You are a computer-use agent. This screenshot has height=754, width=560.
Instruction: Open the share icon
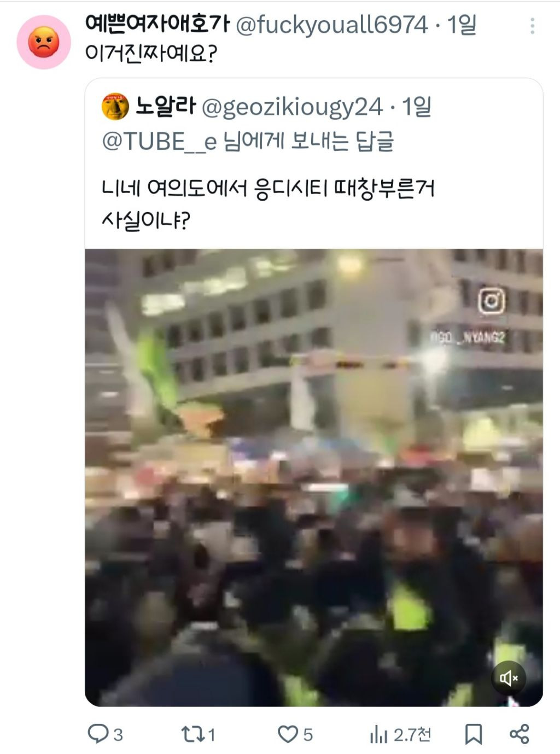[x=519, y=734]
